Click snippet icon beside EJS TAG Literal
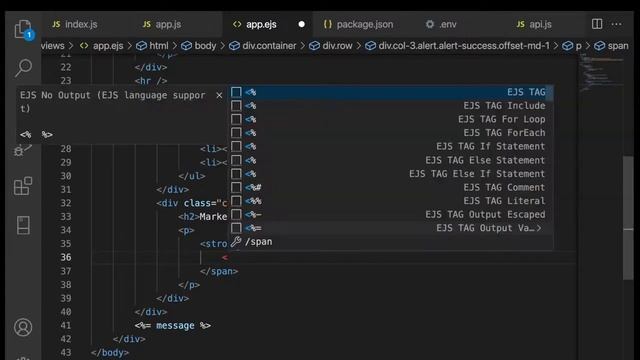640x360 pixels. click(x=236, y=201)
